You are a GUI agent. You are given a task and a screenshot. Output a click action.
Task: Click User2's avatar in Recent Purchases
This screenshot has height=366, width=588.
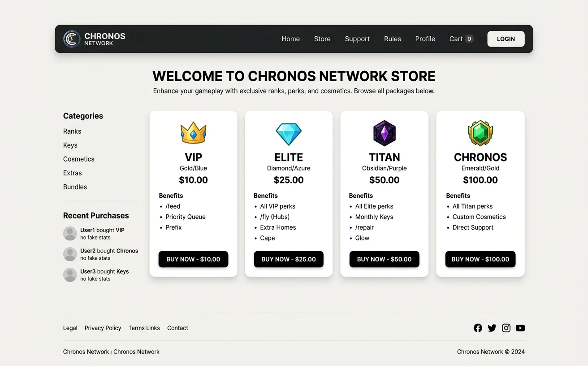coord(70,254)
